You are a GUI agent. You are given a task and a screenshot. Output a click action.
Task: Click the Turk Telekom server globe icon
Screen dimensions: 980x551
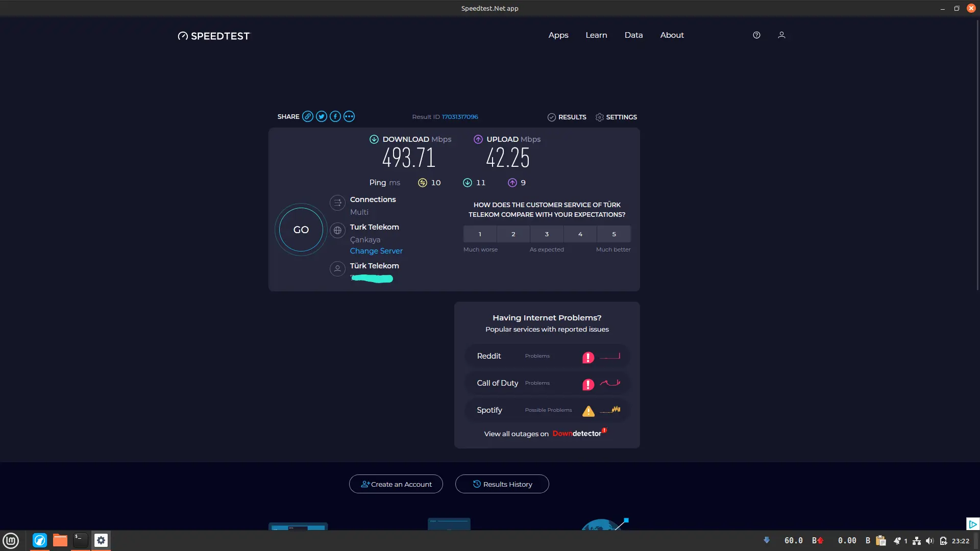(x=337, y=231)
